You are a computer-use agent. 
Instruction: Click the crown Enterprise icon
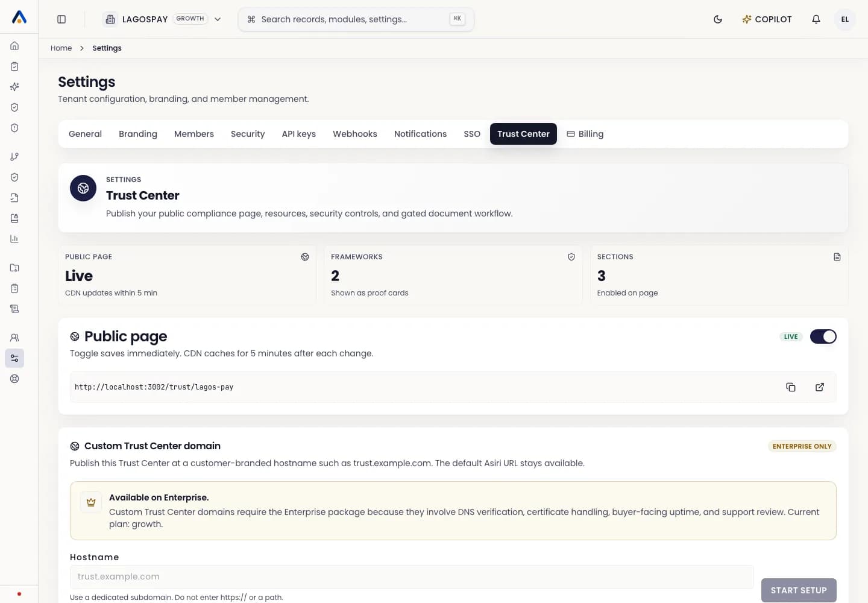[91, 502]
